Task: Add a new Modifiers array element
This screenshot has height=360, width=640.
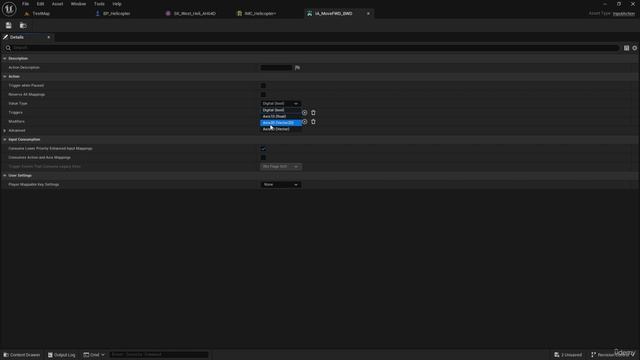Action: point(304,122)
